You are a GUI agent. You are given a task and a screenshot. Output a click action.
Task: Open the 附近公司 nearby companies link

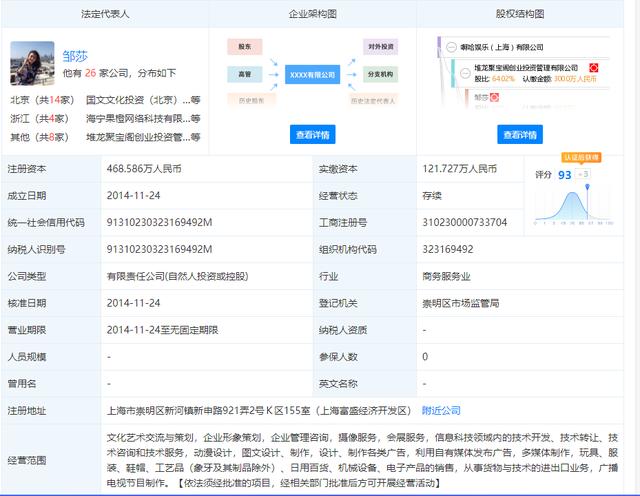pyautogui.click(x=441, y=410)
